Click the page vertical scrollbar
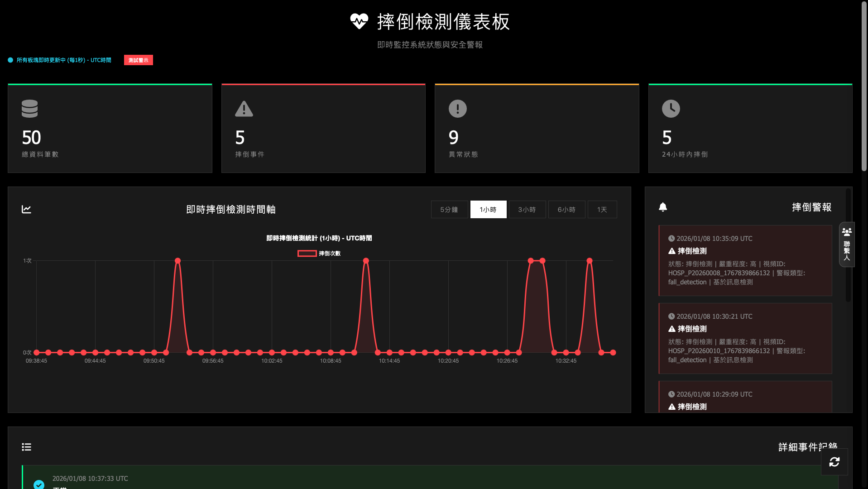The width and height of the screenshot is (868, 489). pos(864,86)
